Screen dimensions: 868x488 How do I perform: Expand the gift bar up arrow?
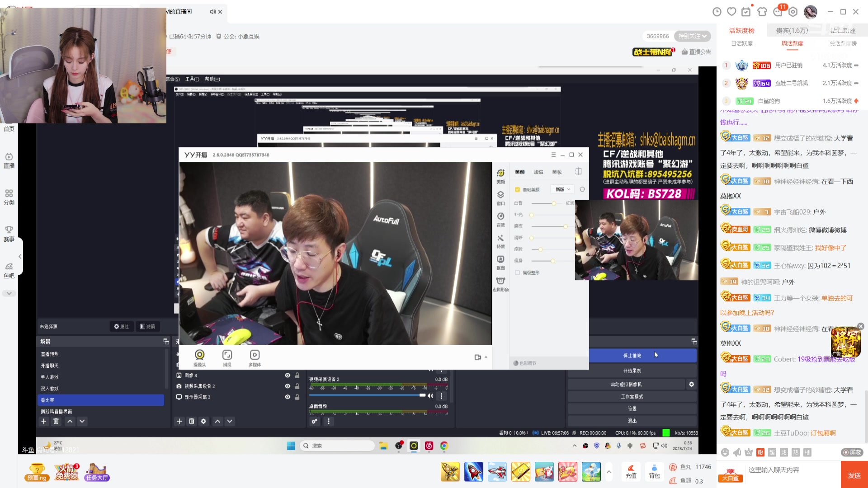pyautogui.click(x=609, y=472)
